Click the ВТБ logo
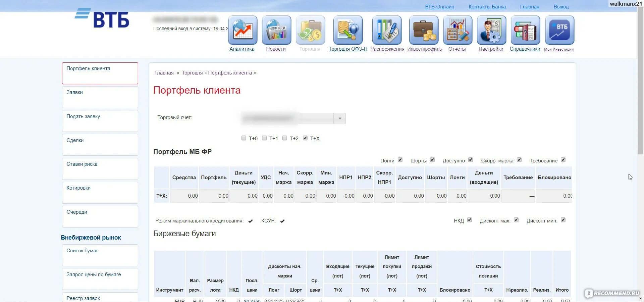The height and width of the screenshot is (302, 644). 102,18
